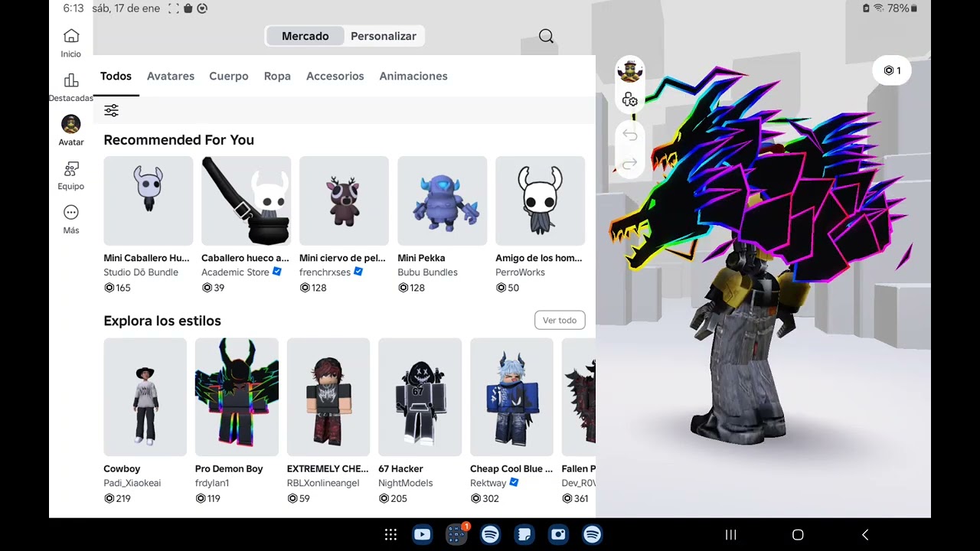This screenshot has width=980, height=551.
Task: Open the Inicio home icon
Action: coord(71,36)
